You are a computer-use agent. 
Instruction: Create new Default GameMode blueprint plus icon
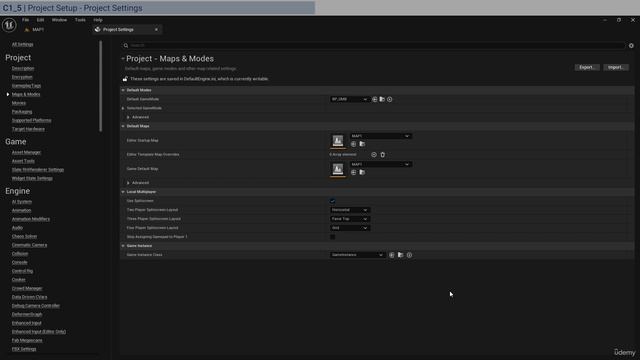389,99
